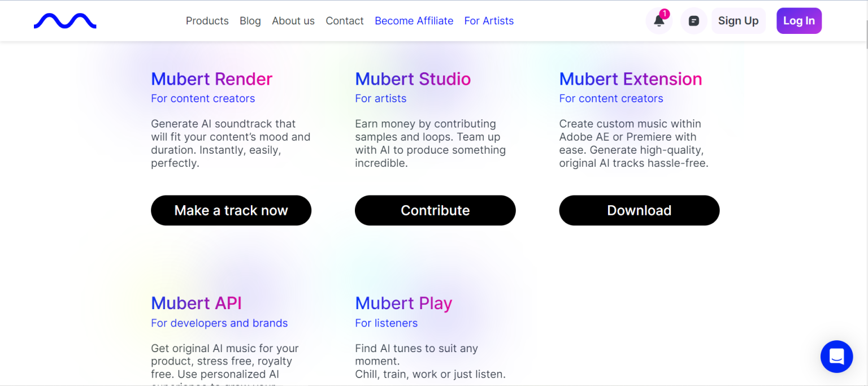Click the Make a track now button

click(x=231, y=210)
